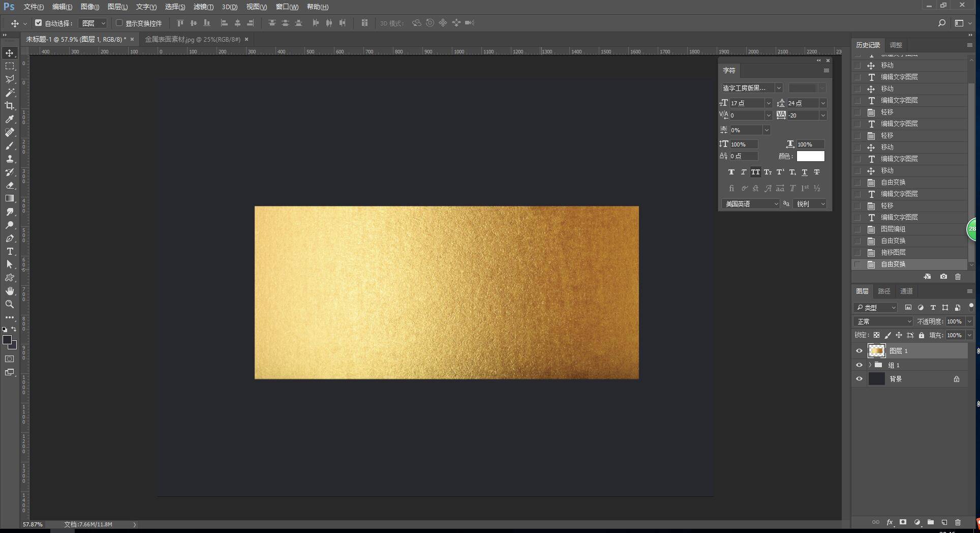
Task: Hide the 图层 1 layer eye
Action: click(x=859, y=351)
